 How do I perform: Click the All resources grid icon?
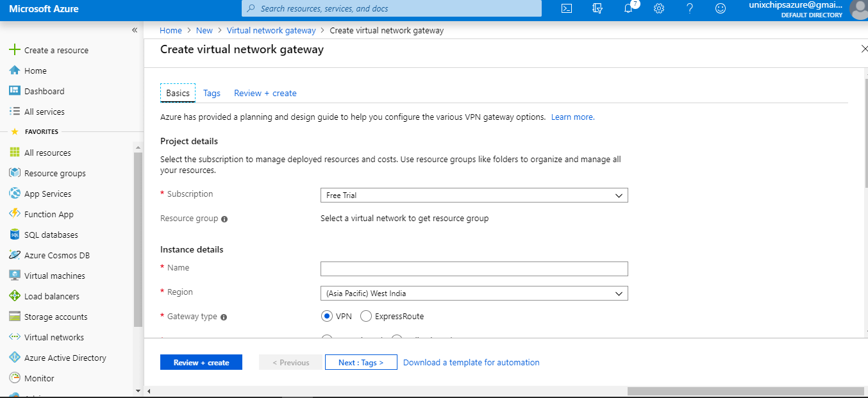pyautogui.click(x=15, y=153)
